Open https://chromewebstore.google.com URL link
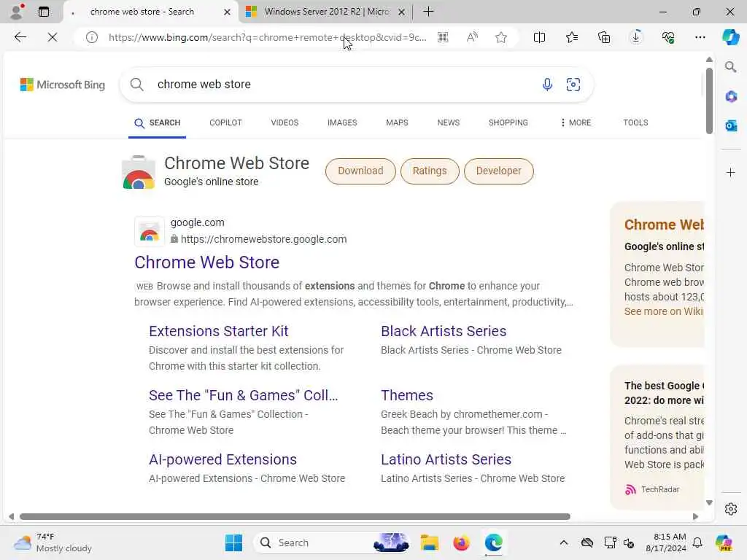This screenshot has height=560, width=747. point(263,239)
